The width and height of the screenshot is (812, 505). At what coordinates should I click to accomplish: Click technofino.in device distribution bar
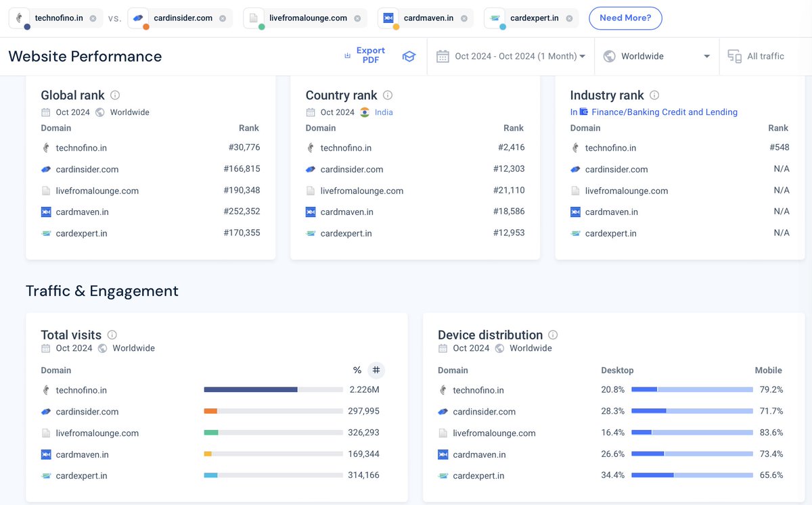pyautogui.click(x=692, y=389)
